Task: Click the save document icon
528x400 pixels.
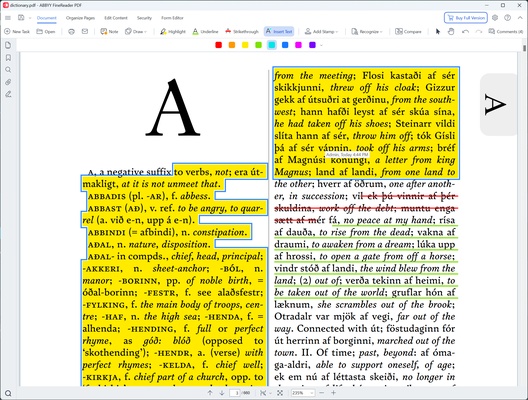Action: point(21,18)
